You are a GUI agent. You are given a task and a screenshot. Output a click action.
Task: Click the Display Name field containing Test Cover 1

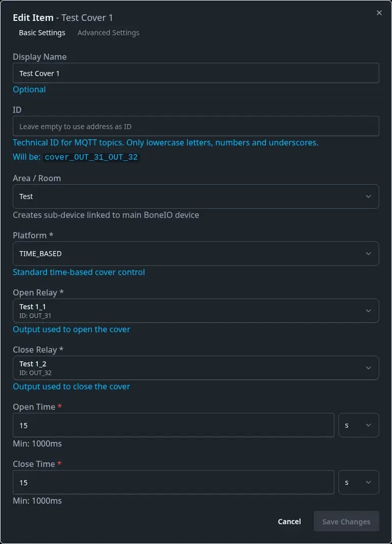click(196, 73)
